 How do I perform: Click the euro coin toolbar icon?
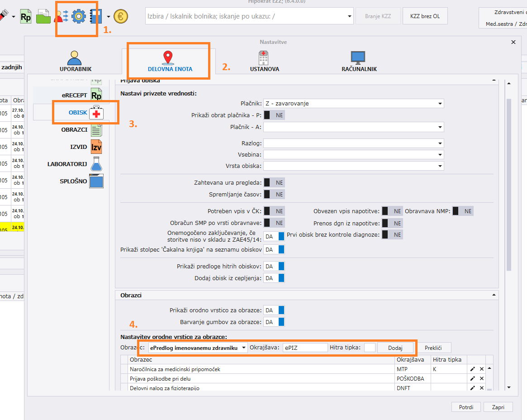[121, 17]
